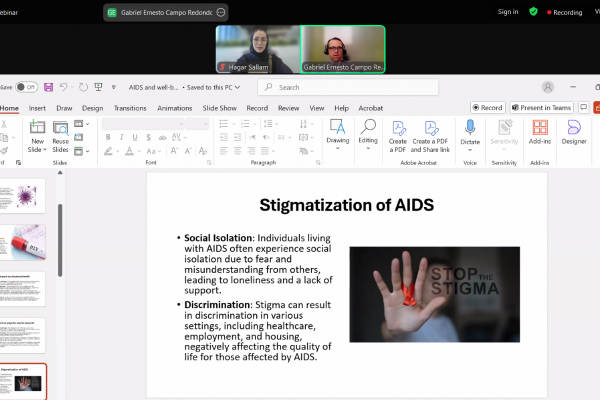Open the Draw tab

click(x=64, y=108)
